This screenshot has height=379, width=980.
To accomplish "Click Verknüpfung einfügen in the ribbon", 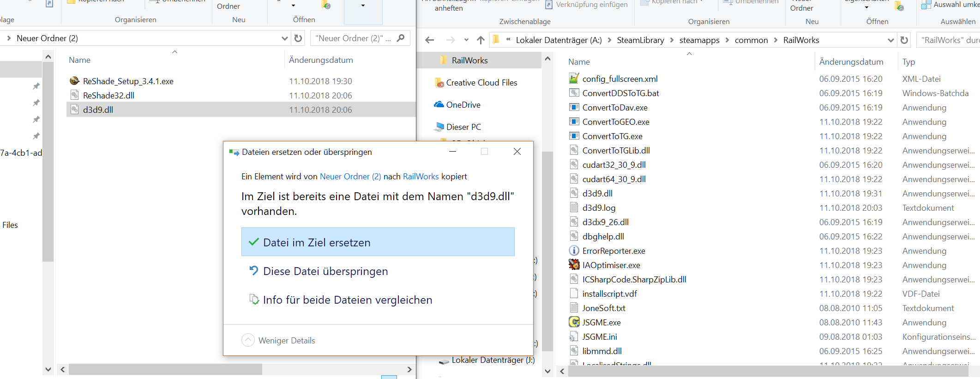I will pos(586,5).
